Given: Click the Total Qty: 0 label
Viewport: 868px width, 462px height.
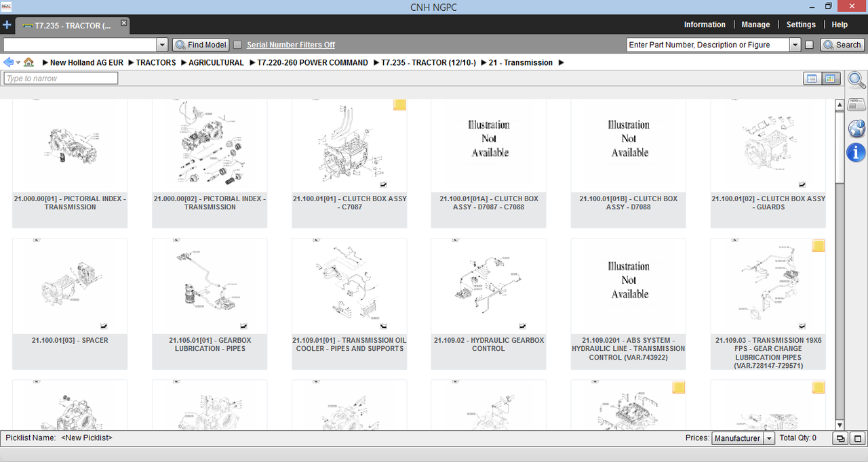Looking at the screenshot, I should tap(798, 438).
